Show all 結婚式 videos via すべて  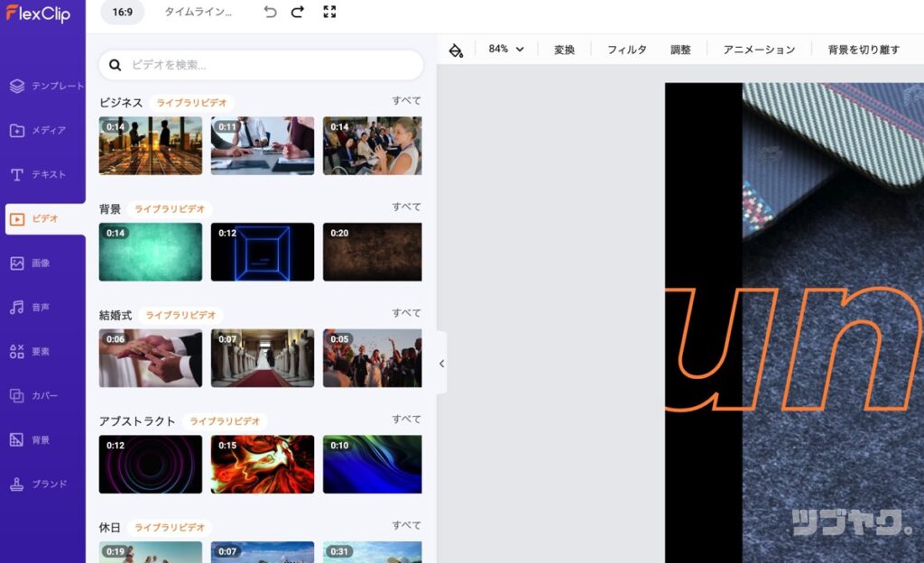pos(407,313)
